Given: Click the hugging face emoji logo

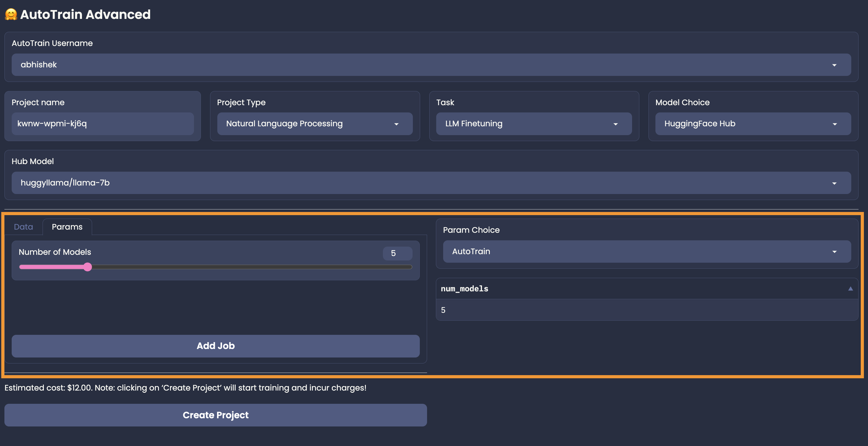Looking at the screenshot, I should 11,14.
